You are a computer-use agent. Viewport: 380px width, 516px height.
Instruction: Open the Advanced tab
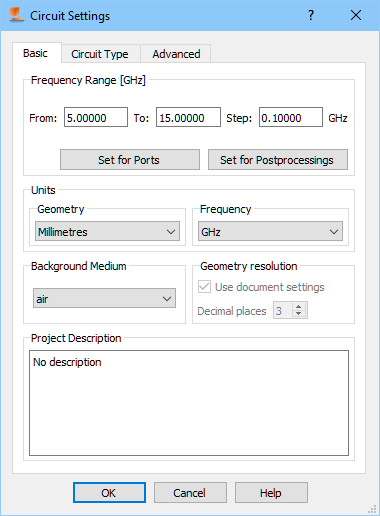tap(176, 54)
